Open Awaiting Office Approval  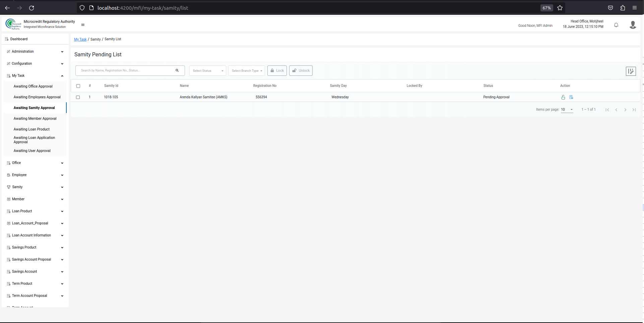pos(33,87)
